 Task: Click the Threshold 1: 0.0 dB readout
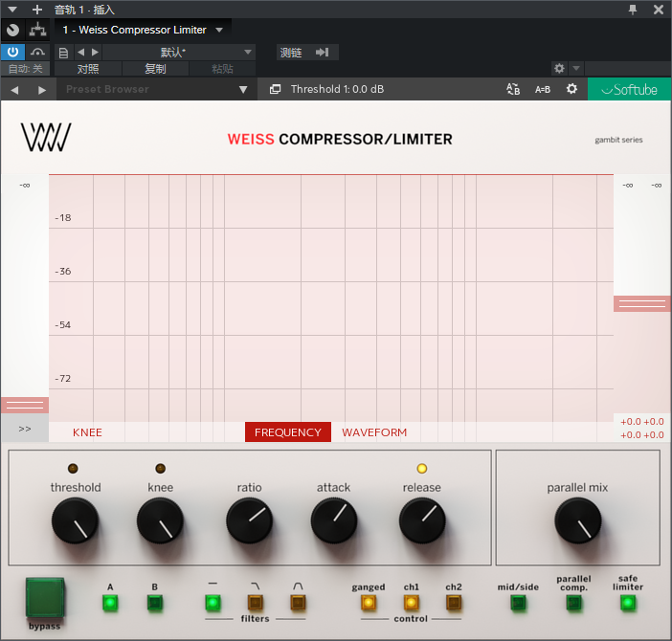(337, 89)
